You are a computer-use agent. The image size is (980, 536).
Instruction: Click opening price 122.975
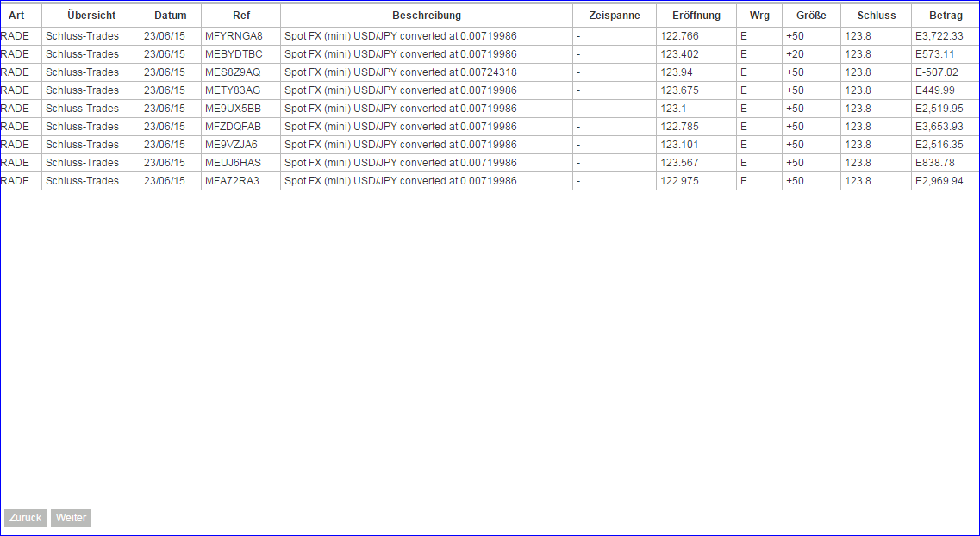679,181
